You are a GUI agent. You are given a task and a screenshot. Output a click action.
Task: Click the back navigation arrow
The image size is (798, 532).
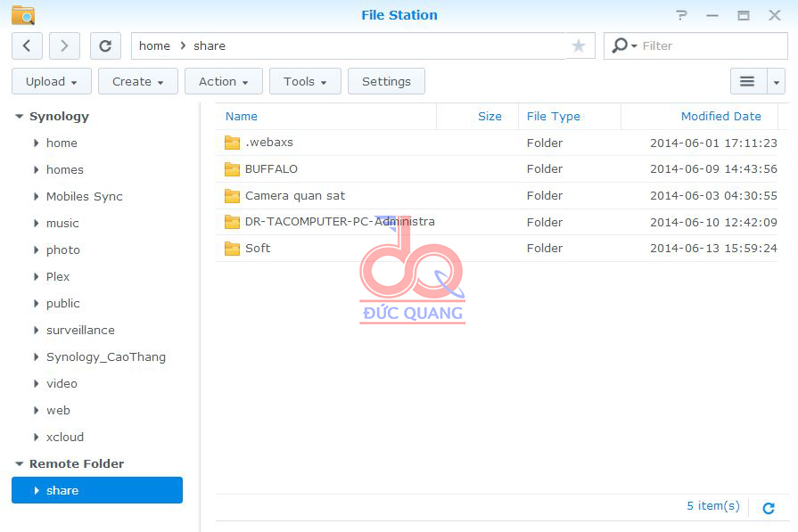pos(27,45)
